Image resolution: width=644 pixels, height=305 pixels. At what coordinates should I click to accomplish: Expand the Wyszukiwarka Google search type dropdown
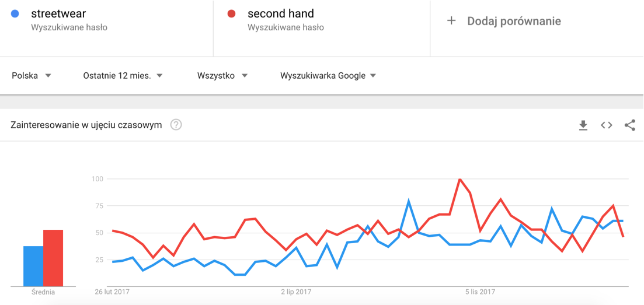pos(328,76)
